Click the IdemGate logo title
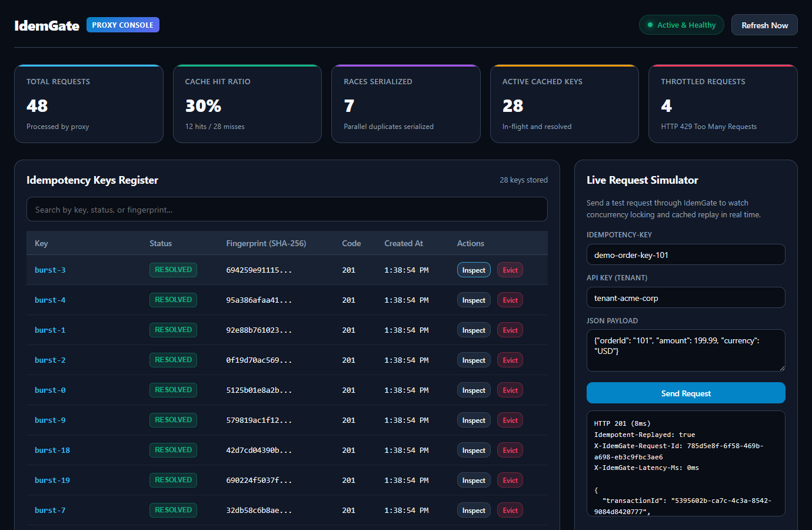Viewport: 812px width, 530px height. click(46, 25)
